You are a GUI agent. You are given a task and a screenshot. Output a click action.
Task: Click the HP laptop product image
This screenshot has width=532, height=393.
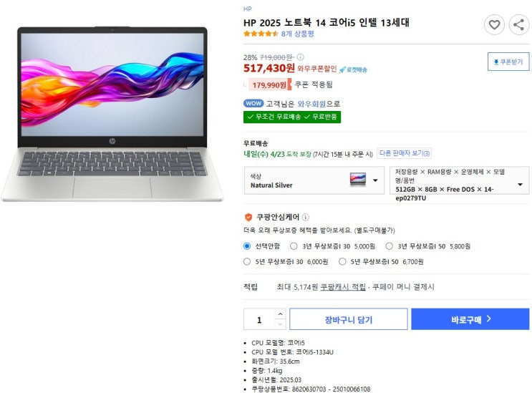(x=112, y=115)
